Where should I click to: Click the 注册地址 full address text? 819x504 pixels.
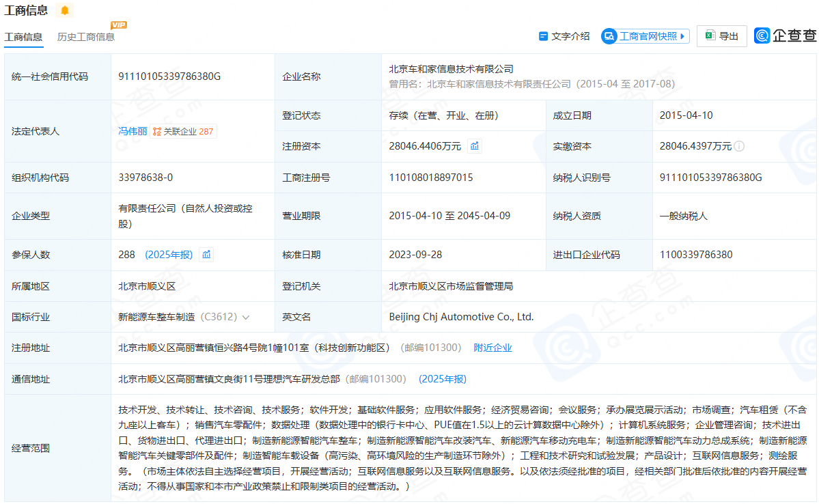pos(253,348)
